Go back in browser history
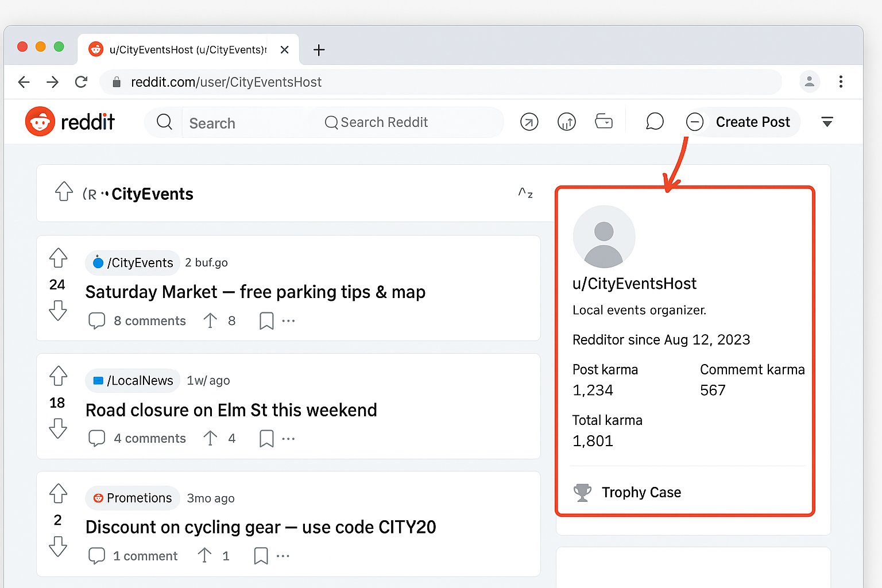Image resolution: width=882 pixels, height=588 pixels. tap(24, 82)
